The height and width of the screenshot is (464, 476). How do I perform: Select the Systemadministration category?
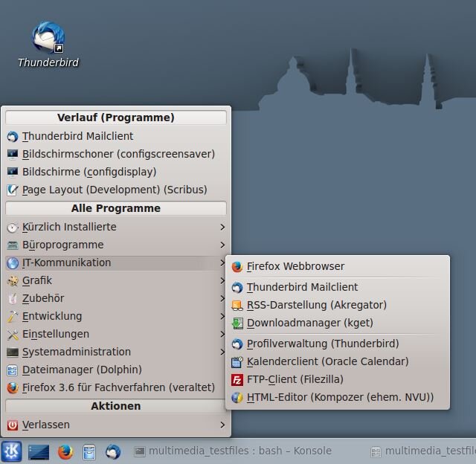click(116, 352)
